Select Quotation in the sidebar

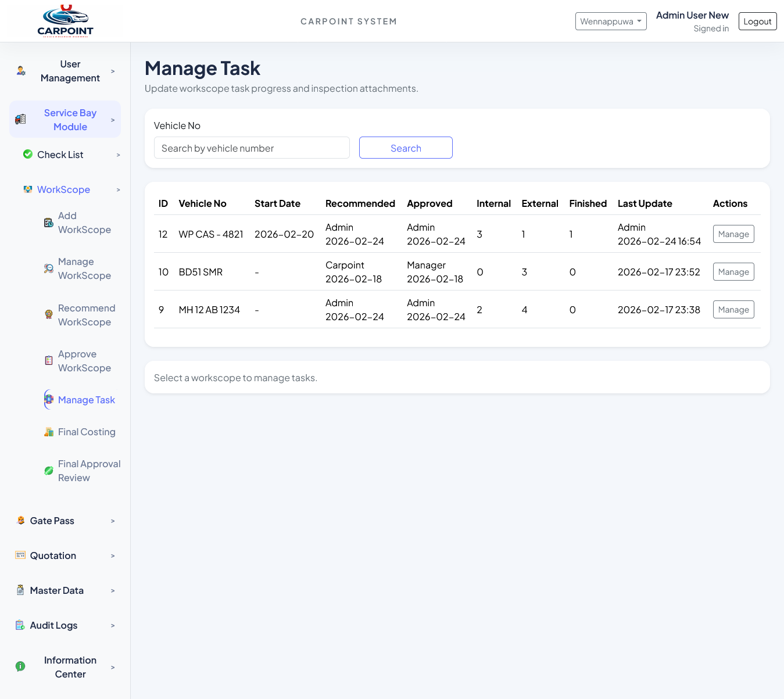(53, 555)
